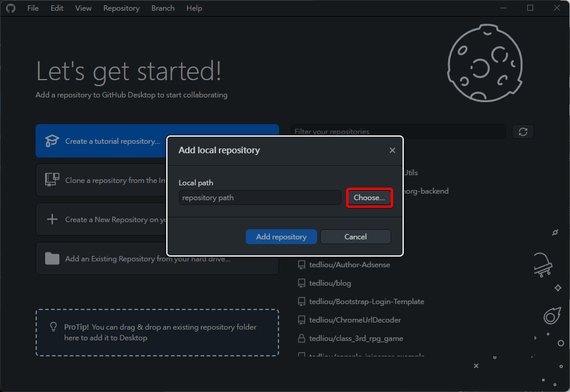Focus the repository path input field

tap(260, 197)
